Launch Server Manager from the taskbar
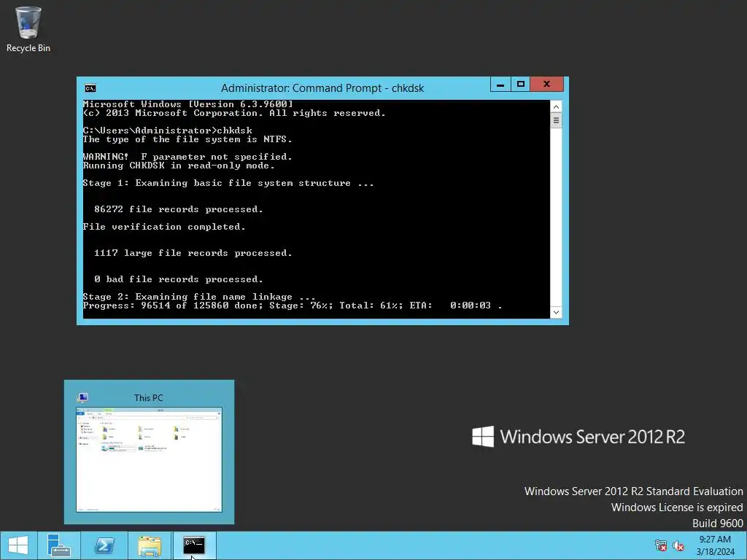The image size is (747, 560). (59, 545)
